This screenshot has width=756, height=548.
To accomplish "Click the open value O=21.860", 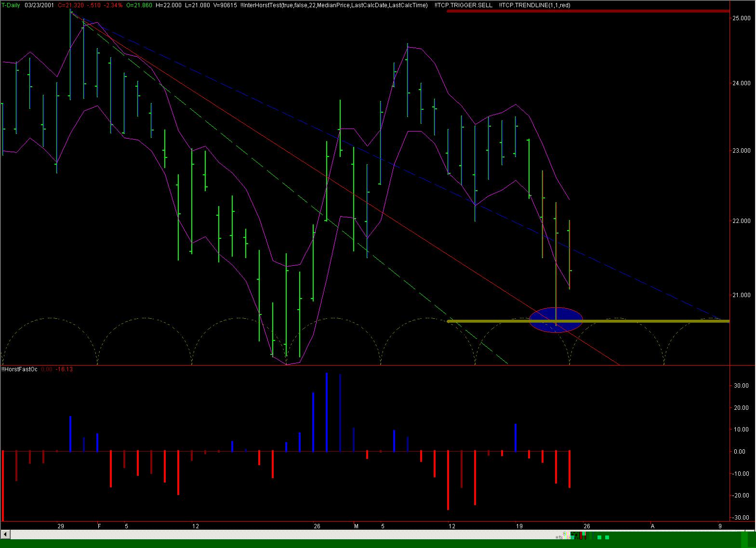I will [140, 5].
